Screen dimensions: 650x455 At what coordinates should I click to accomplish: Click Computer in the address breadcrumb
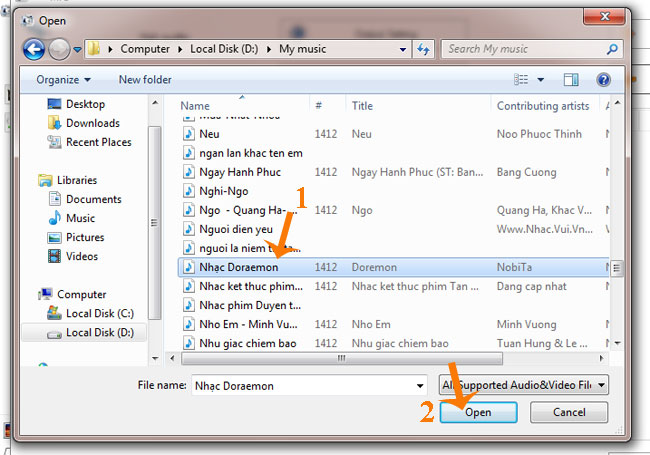coord(145,49)
